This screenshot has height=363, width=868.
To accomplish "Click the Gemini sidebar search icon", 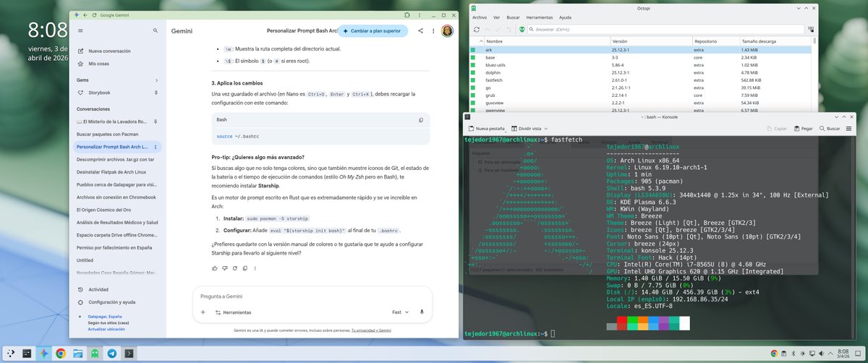I will [x=156, y=31].
